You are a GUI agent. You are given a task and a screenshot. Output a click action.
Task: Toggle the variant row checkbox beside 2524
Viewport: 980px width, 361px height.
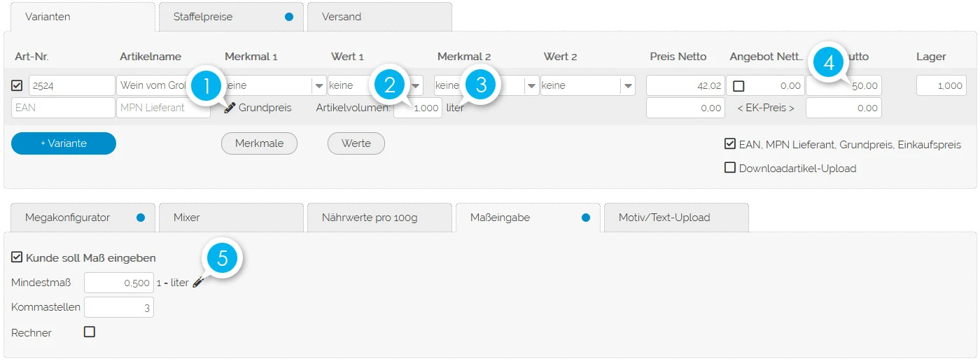click(x=17, y=85)
